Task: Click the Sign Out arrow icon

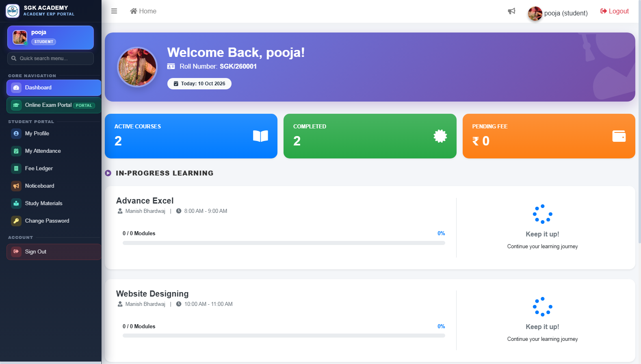Action: 16,252
